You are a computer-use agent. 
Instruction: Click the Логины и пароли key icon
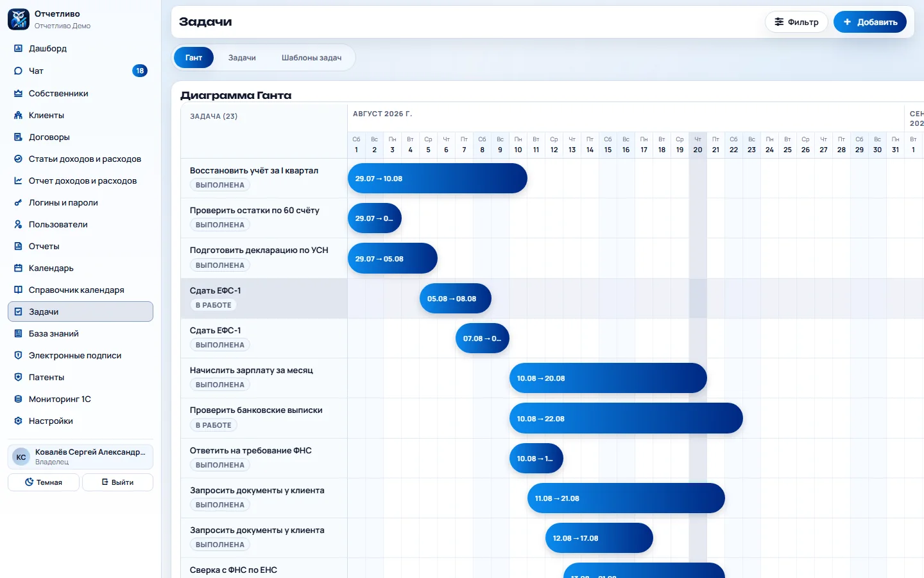(18, 202)
